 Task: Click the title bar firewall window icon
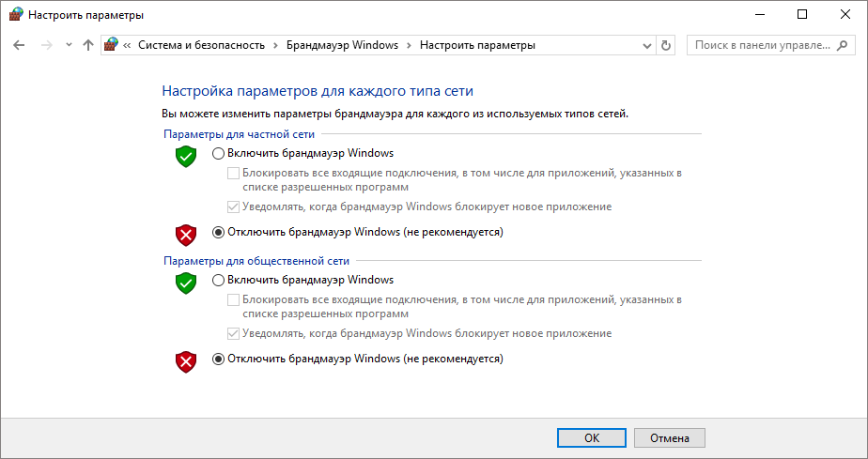tap(16, 14)
